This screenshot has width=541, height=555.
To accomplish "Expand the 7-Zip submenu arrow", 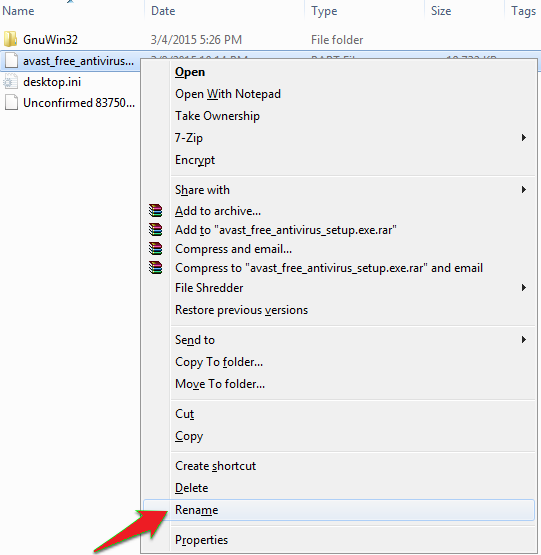I will (x=524, y=137).
